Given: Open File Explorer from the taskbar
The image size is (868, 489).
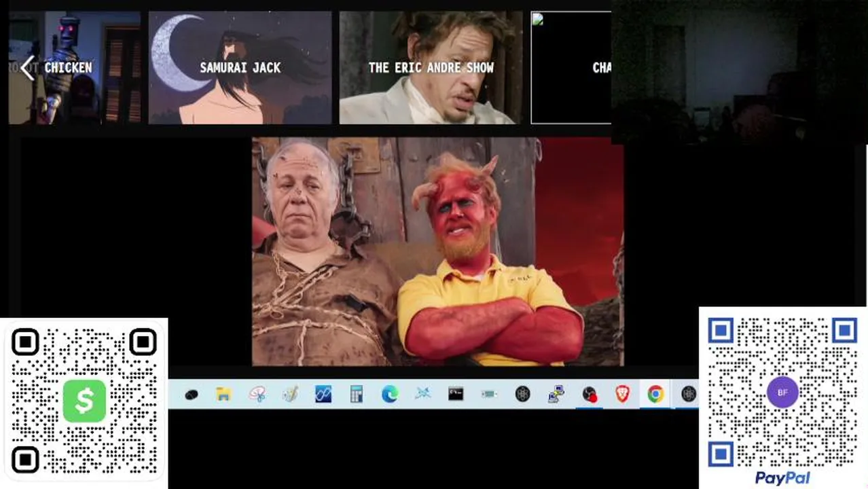Looking at the screenshot, I should 223,394.
